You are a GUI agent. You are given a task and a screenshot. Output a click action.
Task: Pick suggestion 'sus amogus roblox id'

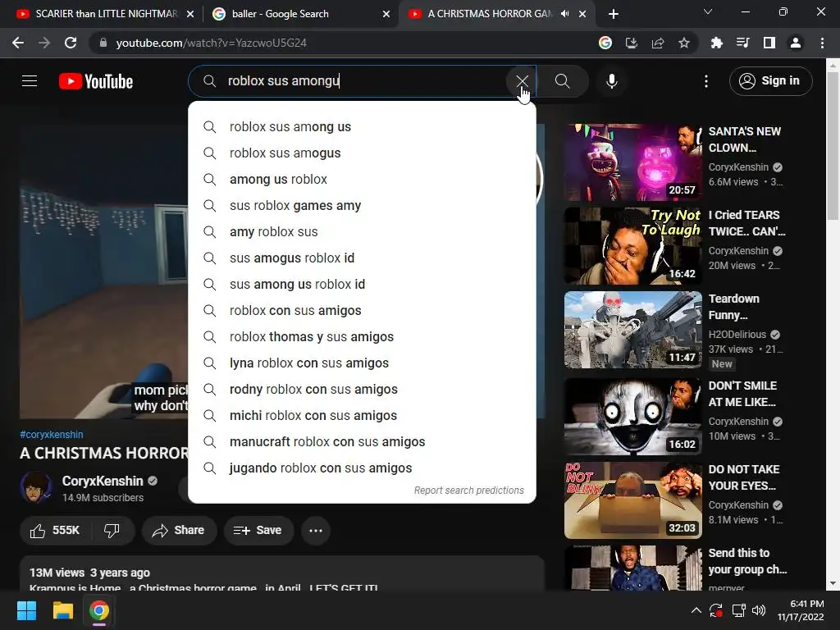coord(362,258)
